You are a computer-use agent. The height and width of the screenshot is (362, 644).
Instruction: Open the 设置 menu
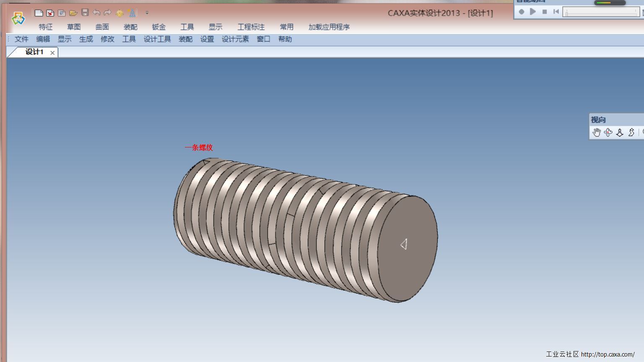(207, 39)
